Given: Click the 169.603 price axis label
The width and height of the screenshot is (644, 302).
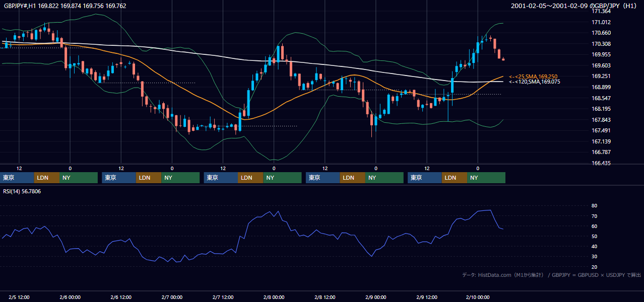Looking at the screenshot, I should (x=600, y=65).
